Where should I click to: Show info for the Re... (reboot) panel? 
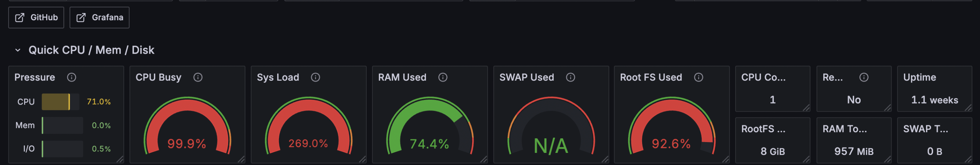864,78
